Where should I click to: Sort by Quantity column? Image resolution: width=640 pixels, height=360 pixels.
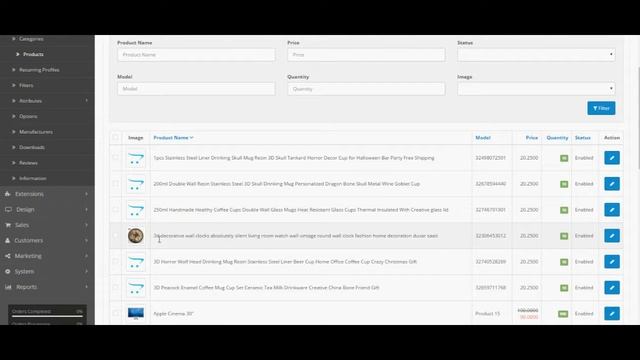(x=557, y=138)
